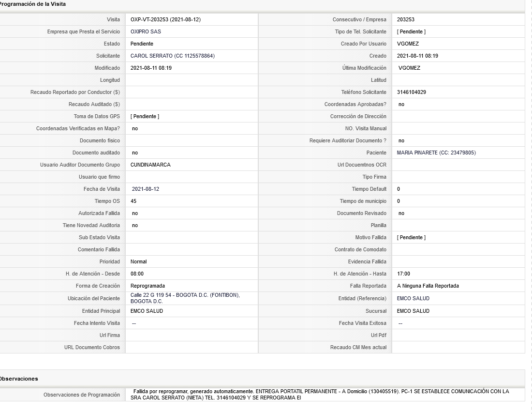532x414 pixels.
Task: Click [ Pendiente ] beside Toma de Datos GPS
Action: 145,117
